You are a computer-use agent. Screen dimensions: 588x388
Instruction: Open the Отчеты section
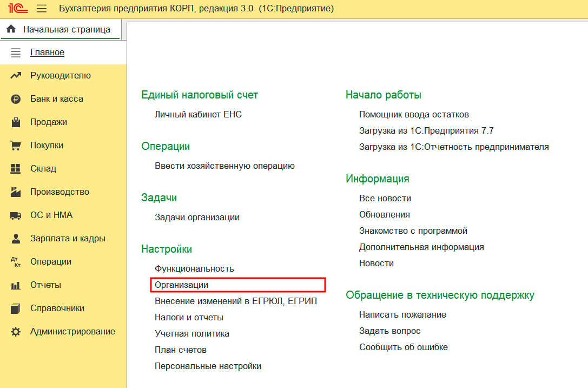(45, 285)
